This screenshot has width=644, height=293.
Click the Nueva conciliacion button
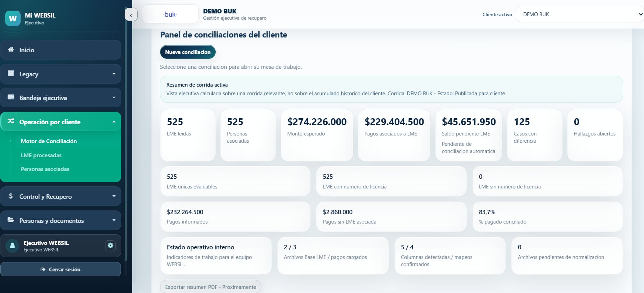(188, 52)
